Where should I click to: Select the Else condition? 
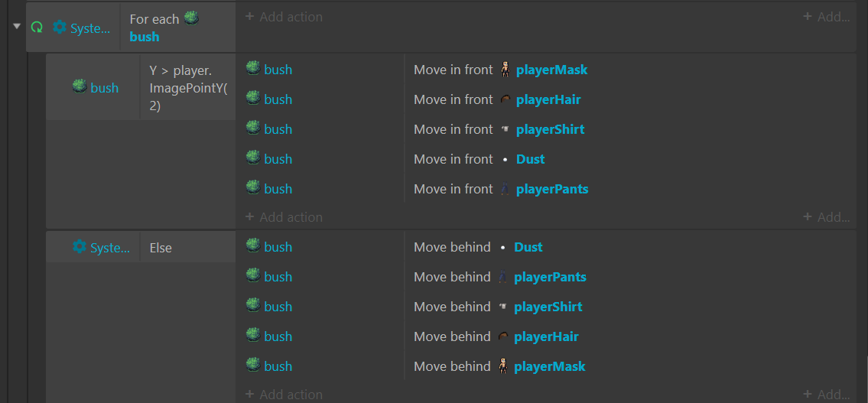tap(161, 248)
